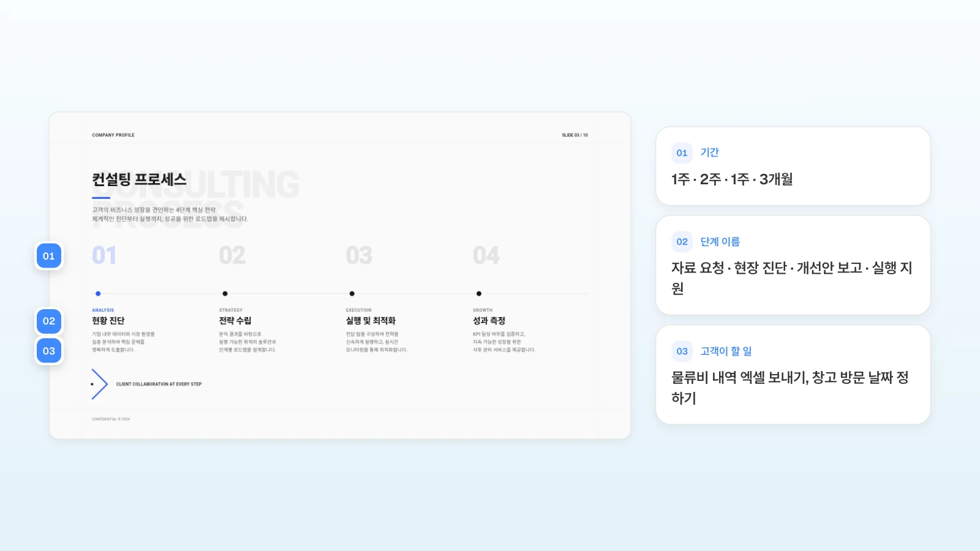Click the blue ANALYSIS label
The width and height of the screenshot is (980, 551).
(103, 310)
